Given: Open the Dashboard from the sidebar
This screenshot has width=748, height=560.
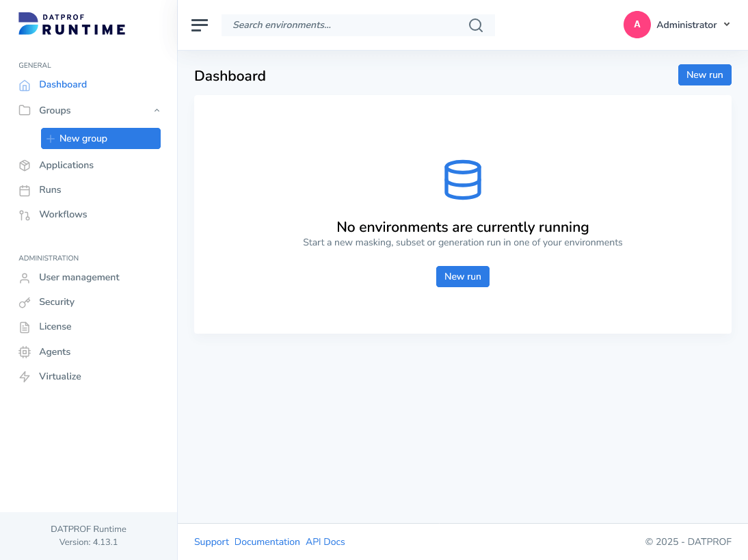Looking at the screenshot, I should click(x=63, y=84).
